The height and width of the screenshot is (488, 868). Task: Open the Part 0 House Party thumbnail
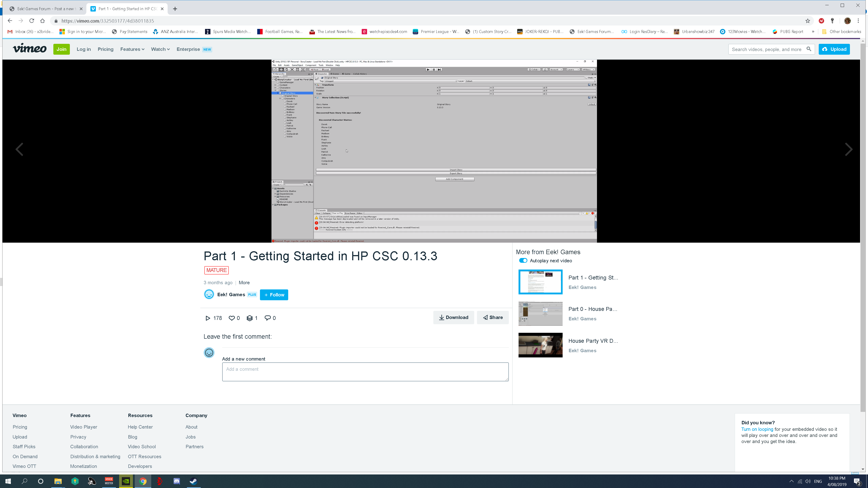pos(540,313)
